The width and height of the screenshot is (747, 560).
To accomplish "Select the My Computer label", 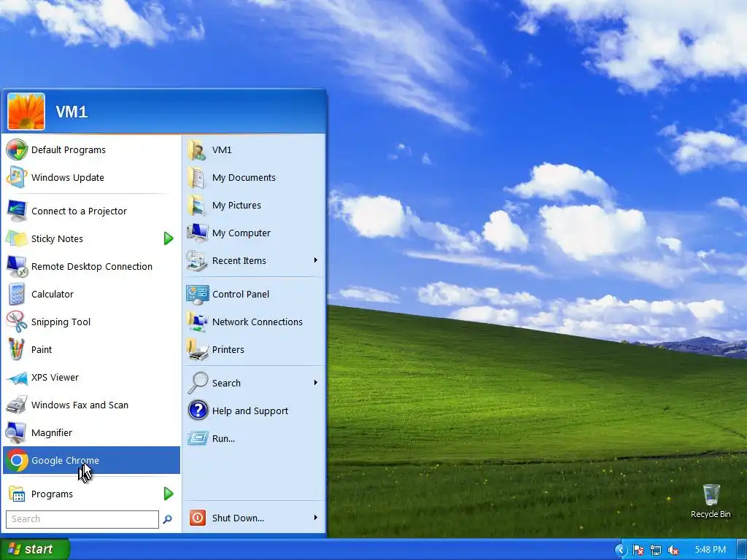I will point(241,233).
